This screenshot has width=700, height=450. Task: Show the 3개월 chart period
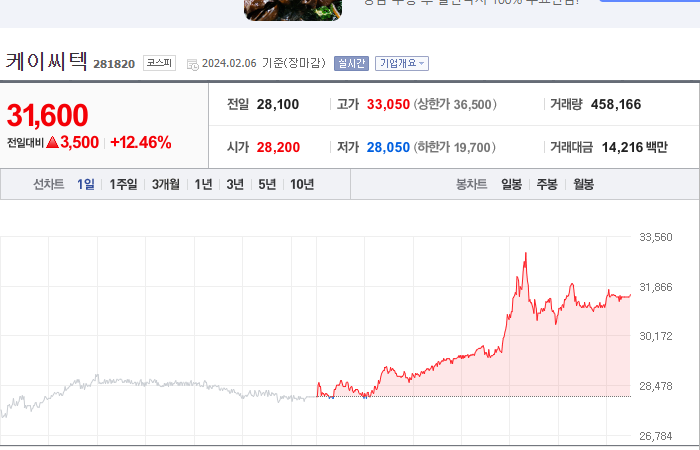coord(166,184)
